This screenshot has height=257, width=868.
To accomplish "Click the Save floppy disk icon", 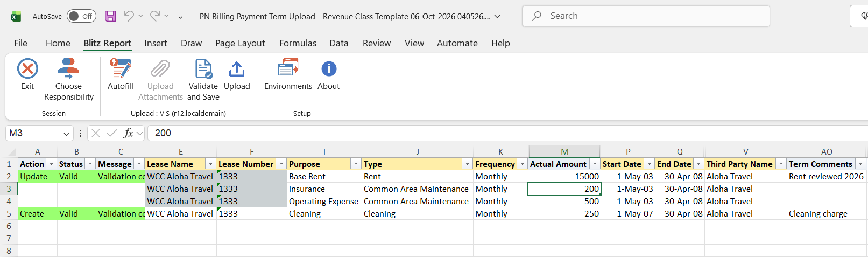I will pyautogui.click(x=110, y=16).
